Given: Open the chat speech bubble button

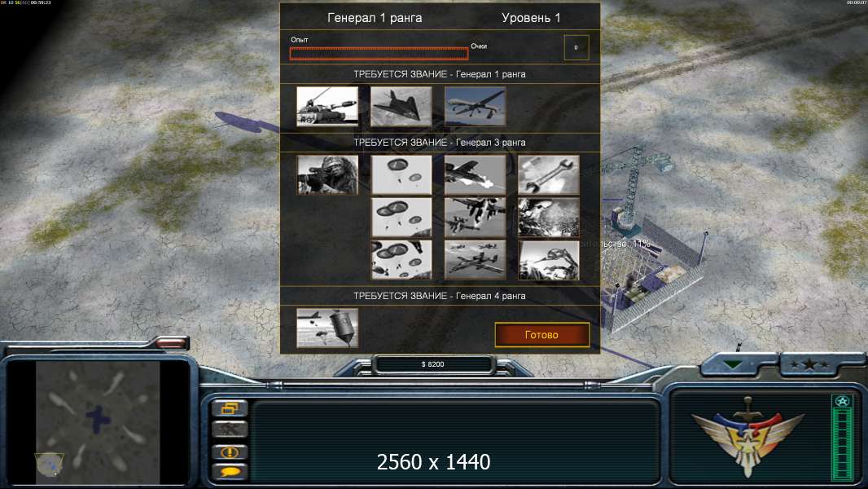Looking at the screenshot, I should pyautogui.click(x=230, y=472).
